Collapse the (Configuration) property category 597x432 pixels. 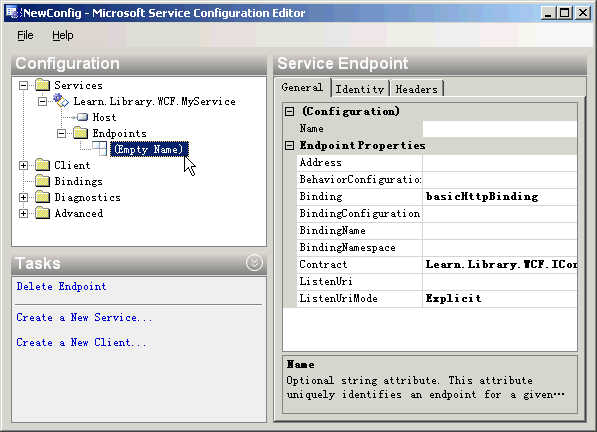[x=290, y=112]
